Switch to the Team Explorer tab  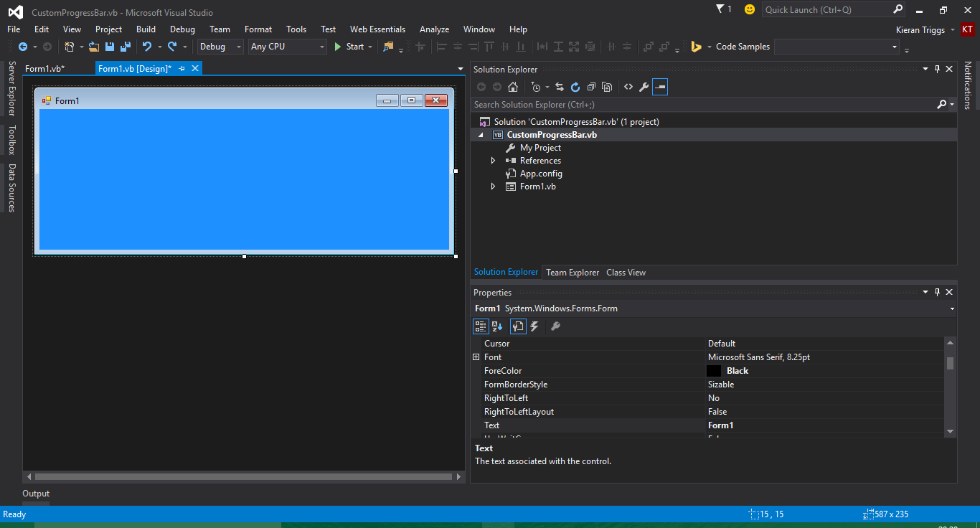573,273
